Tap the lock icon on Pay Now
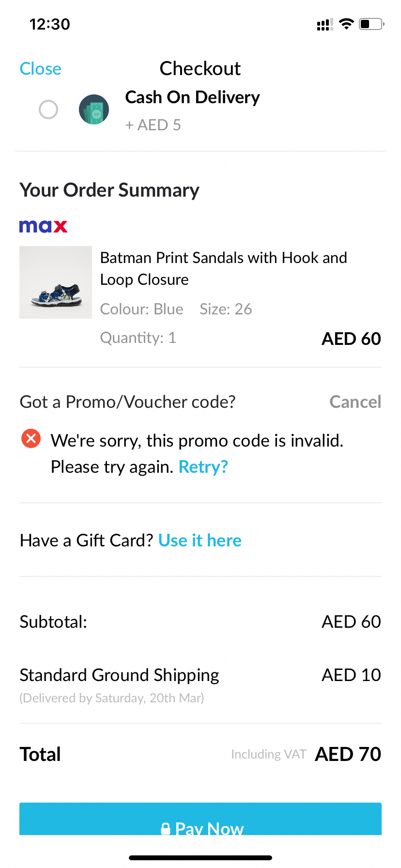 tap(166, 828)
